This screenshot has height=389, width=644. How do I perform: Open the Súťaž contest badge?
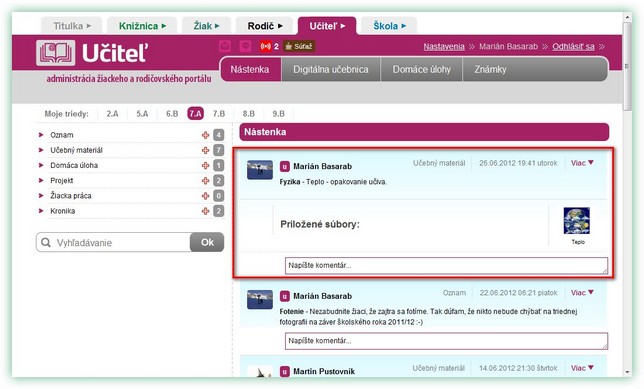point(299,46)
